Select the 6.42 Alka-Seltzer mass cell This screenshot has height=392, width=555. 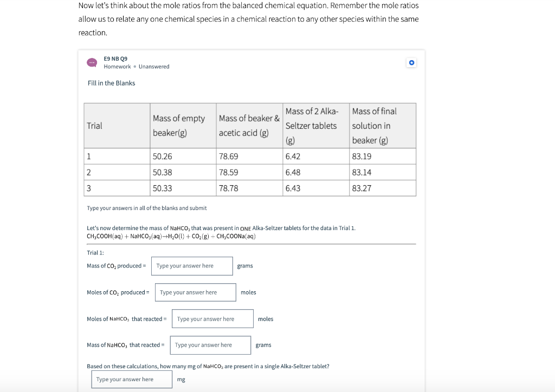293,156
